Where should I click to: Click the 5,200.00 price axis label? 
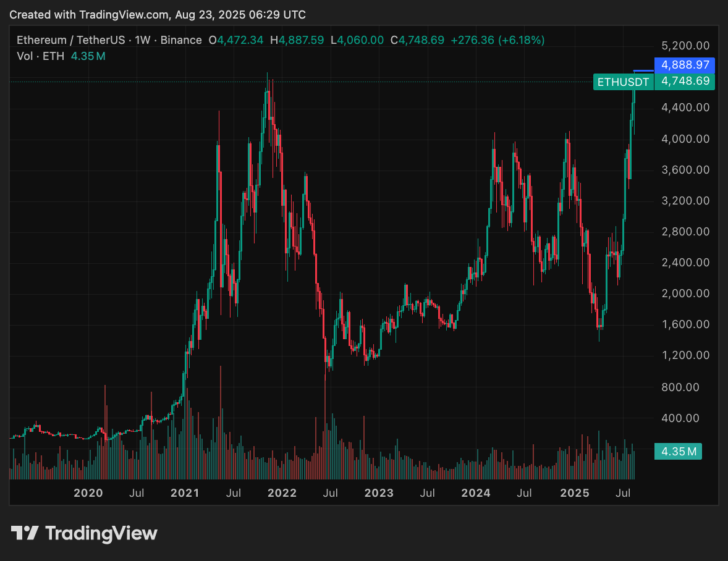point(685,46)
